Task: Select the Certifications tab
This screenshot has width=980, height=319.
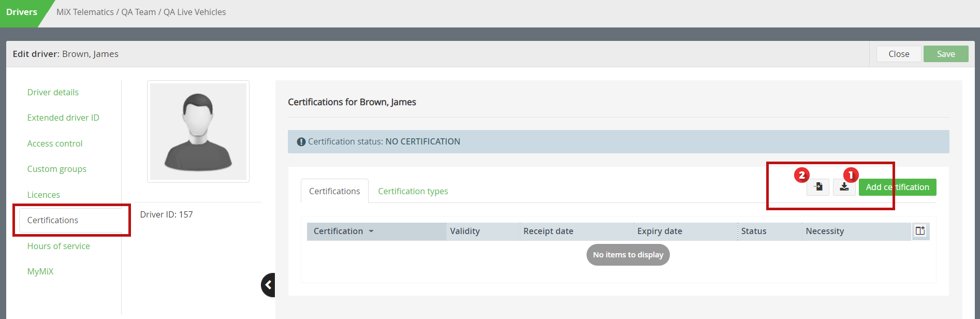Action: (334, 191)
